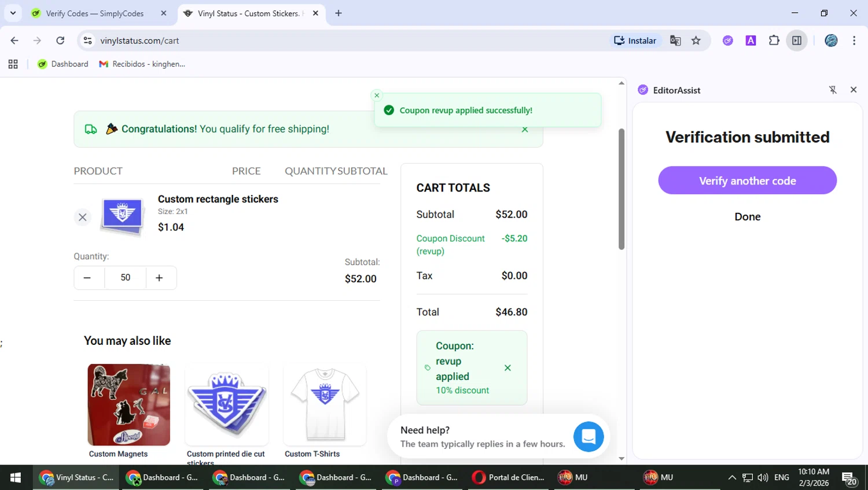Bookmark this page with the star icon
The image size is (868, 490).
tap(696, 40)
